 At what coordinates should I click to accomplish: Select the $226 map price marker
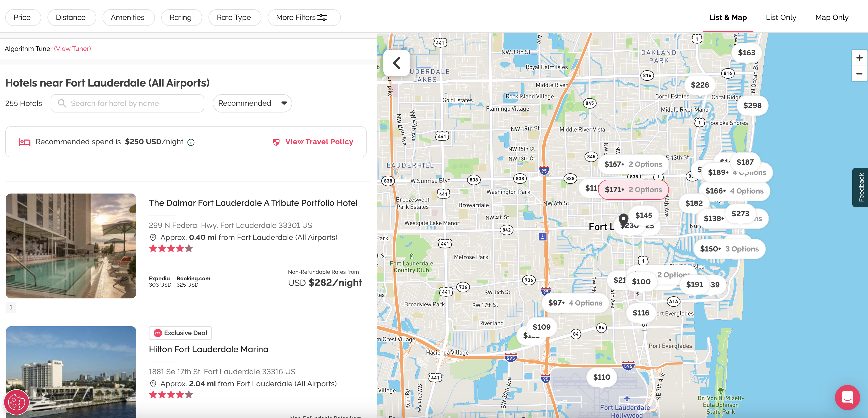coord(700,85)
